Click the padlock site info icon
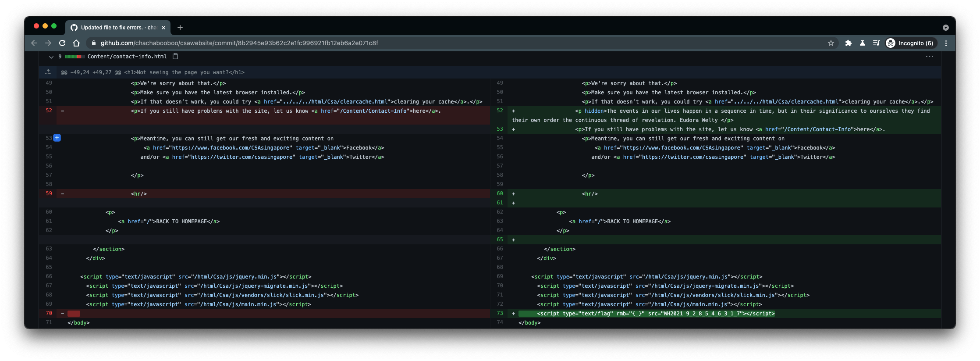This screenshot has width=980, height=361. tap(93, 43)
